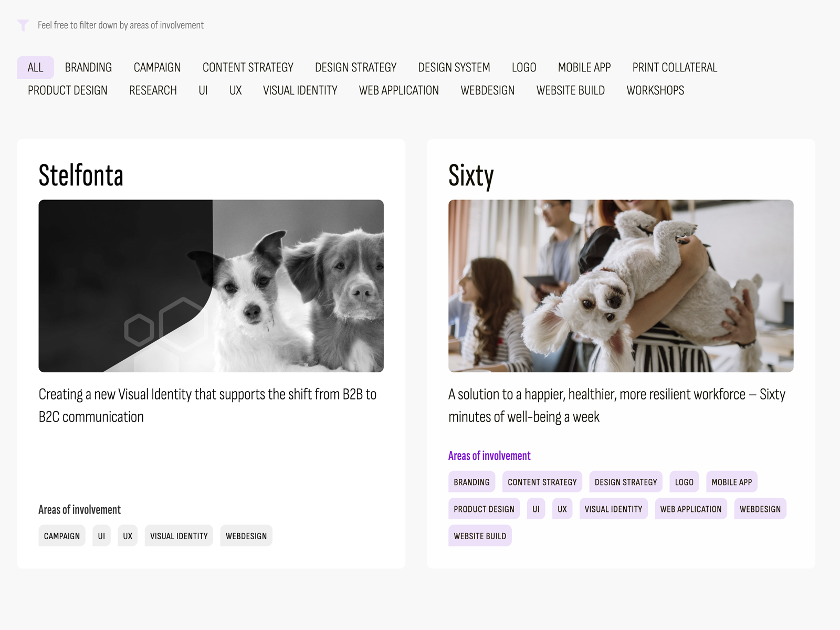Filter by WEB APPLICATION in top bar
Screen dimensions: 840x630
[398, 90]
